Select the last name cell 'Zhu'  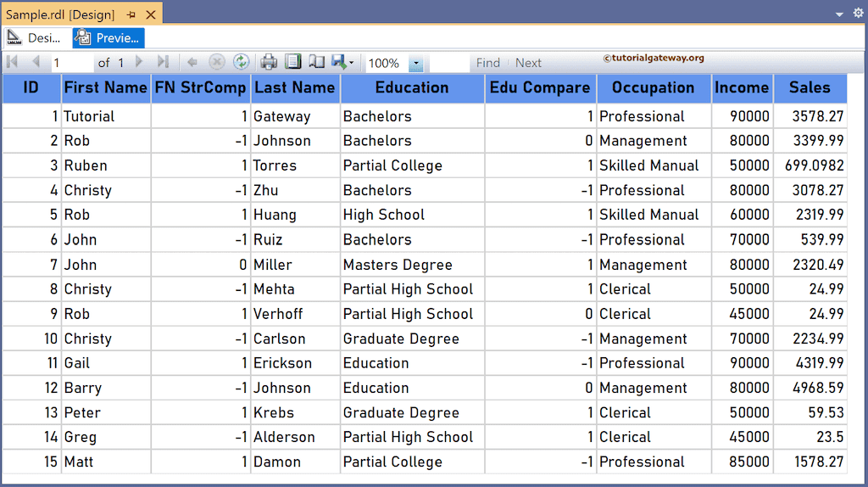coord(295,191)
